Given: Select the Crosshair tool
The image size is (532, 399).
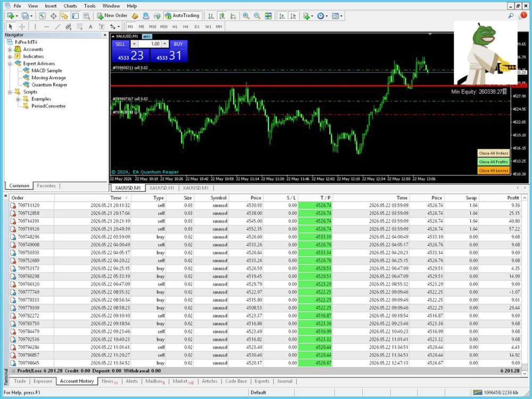Looking at the screenshot, I should [x=22, y=27].
